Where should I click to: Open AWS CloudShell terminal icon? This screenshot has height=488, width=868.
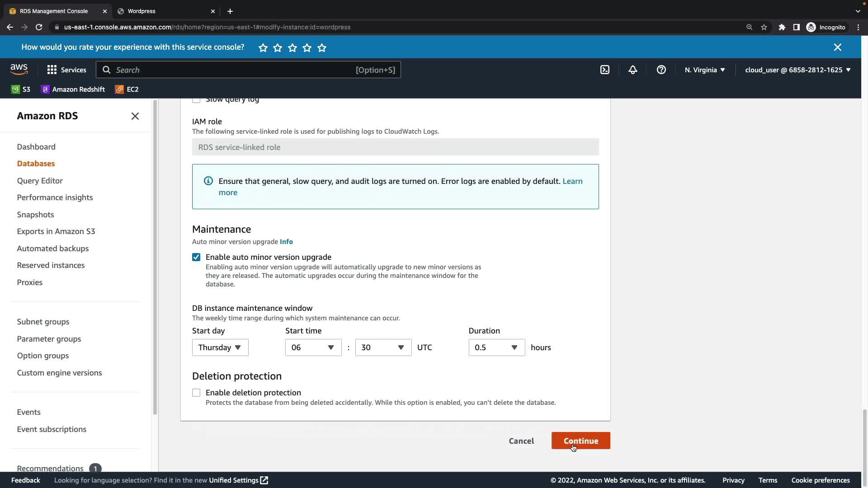tap(604, 70)
